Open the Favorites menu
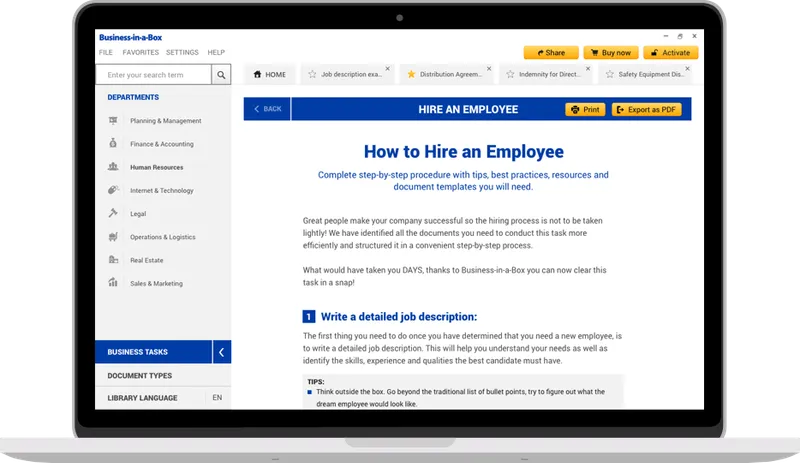The height and width of the screenshot is (463, 800). [x=140, y=52]
